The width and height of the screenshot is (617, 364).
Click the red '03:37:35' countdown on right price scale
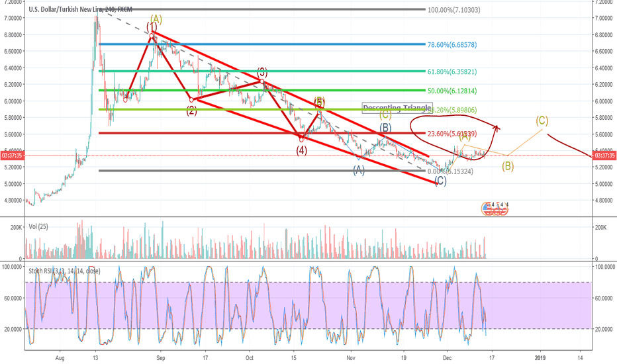pos(605,156)
